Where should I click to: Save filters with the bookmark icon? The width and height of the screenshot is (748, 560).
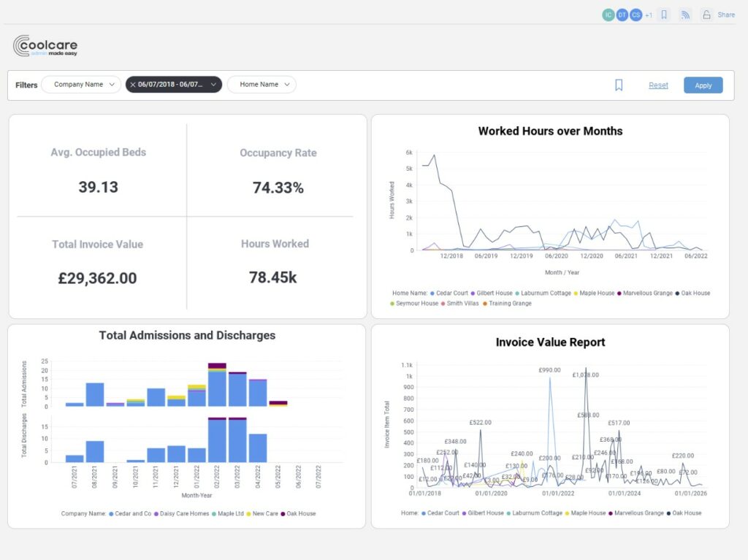tap(619, 85)
